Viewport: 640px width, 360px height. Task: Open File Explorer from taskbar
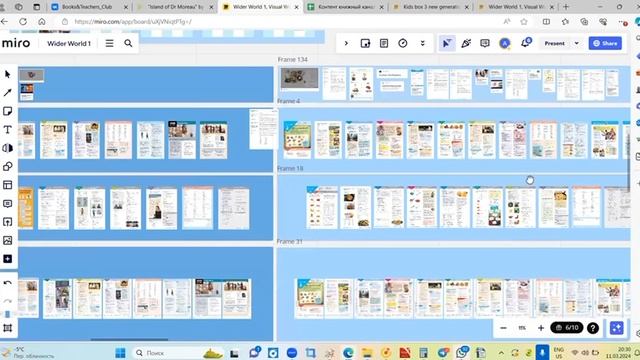point(367,353)
